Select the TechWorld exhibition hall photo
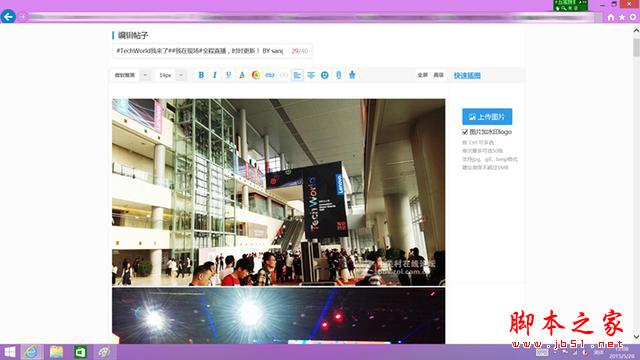The image size is (640, 360). point(278,192)
